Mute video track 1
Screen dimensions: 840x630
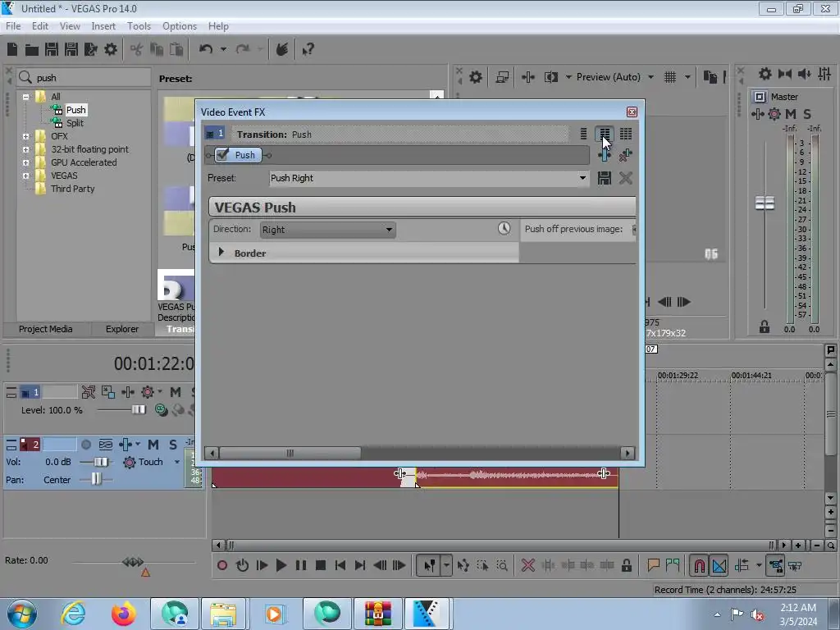point(176,392)
